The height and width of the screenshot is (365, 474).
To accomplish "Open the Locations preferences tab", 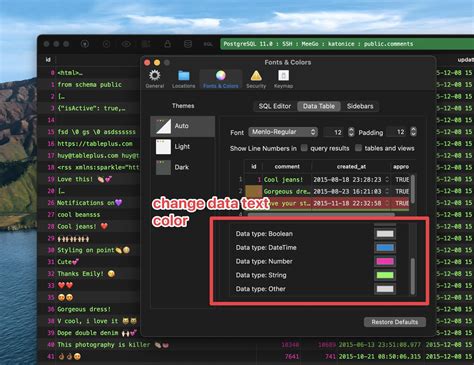I will pos(183,79).
